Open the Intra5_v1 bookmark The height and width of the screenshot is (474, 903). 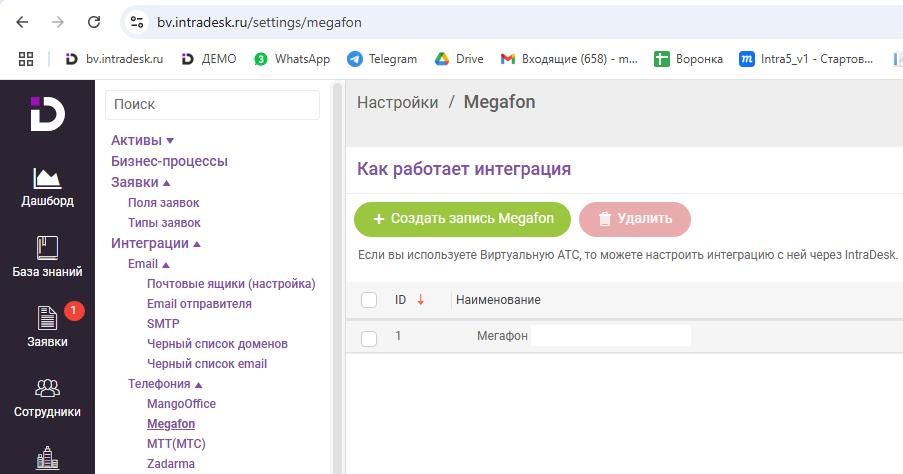[x=806, y=59]
